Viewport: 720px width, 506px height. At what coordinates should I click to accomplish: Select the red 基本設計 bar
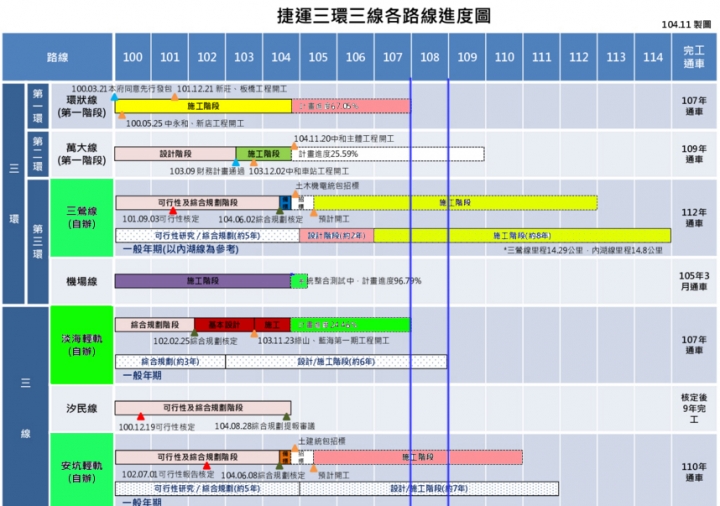pos(224,325)
